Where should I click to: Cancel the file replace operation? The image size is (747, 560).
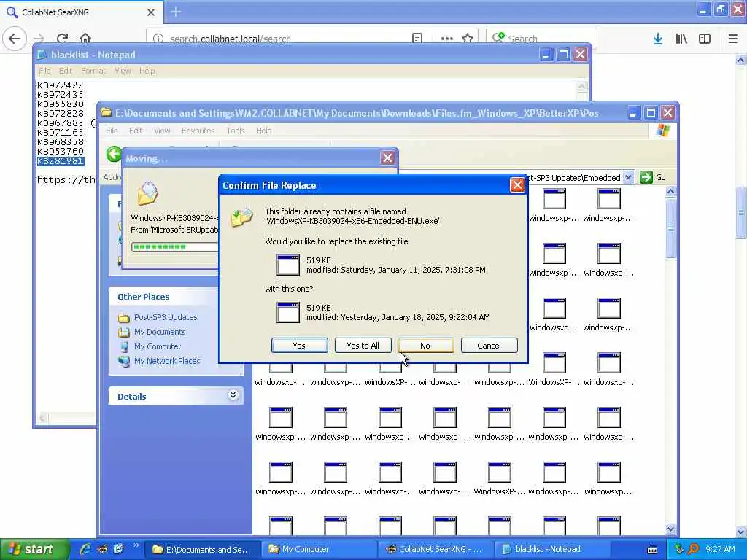tap(489, 346)
